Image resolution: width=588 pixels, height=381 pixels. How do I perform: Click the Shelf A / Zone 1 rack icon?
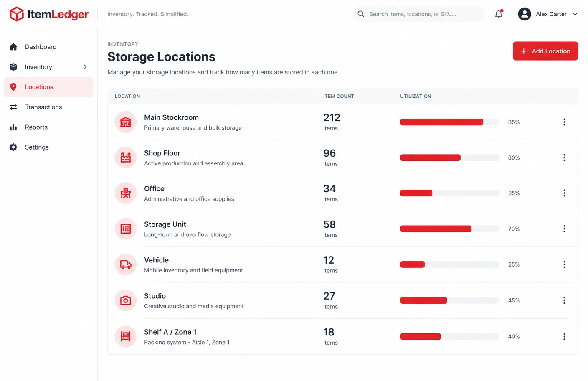(126, 336)
